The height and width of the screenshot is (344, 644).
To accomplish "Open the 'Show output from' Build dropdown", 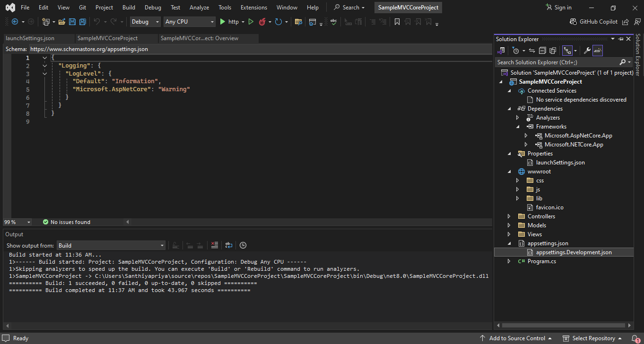I will click(111, 246).
